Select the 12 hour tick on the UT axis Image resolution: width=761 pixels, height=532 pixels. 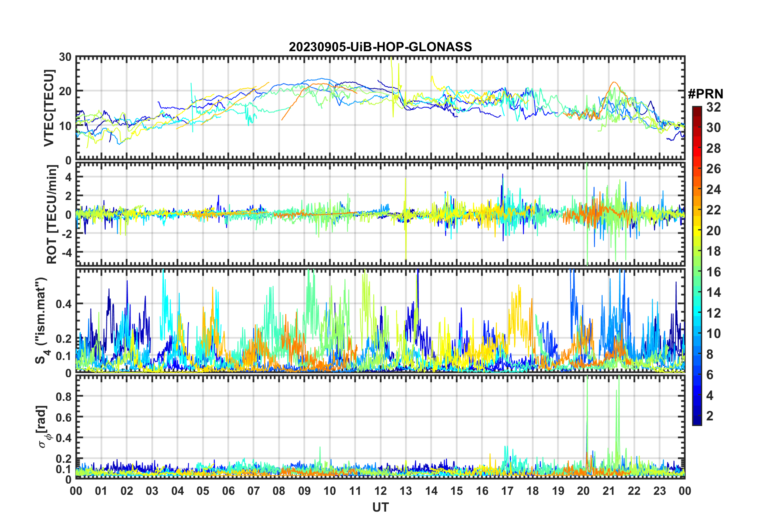tap(380, 491)
